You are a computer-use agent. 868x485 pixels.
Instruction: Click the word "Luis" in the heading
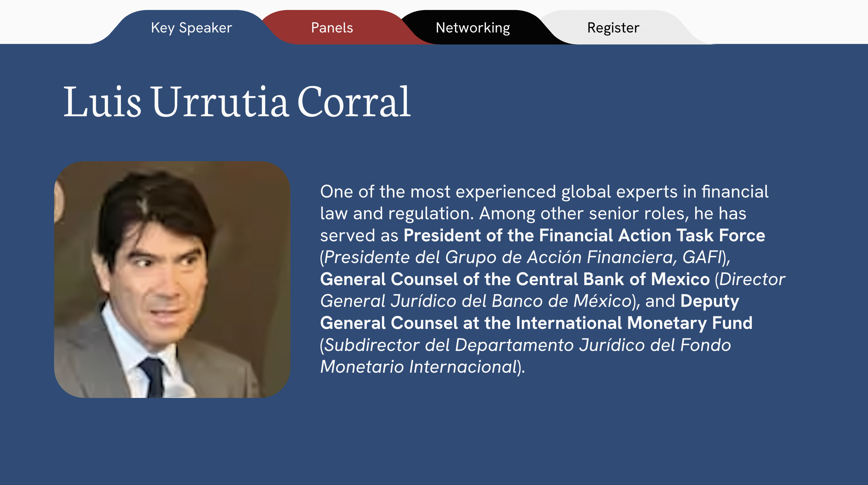[102, 102]
